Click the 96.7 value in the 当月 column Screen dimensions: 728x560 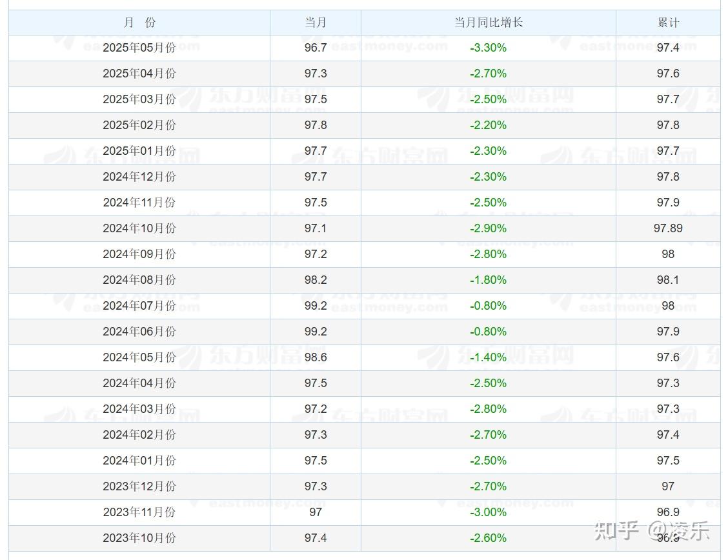click(315, 48)
